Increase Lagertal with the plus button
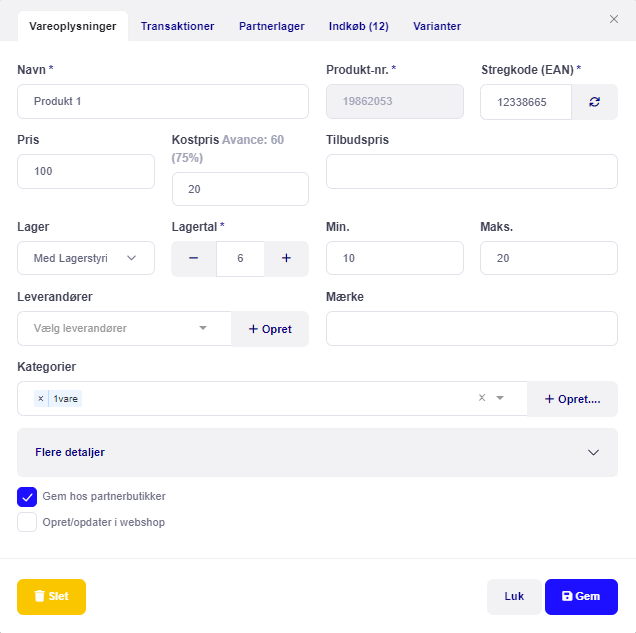Viewport: 636px width, 633px height. pyautogui.click(x=286, y=258)
